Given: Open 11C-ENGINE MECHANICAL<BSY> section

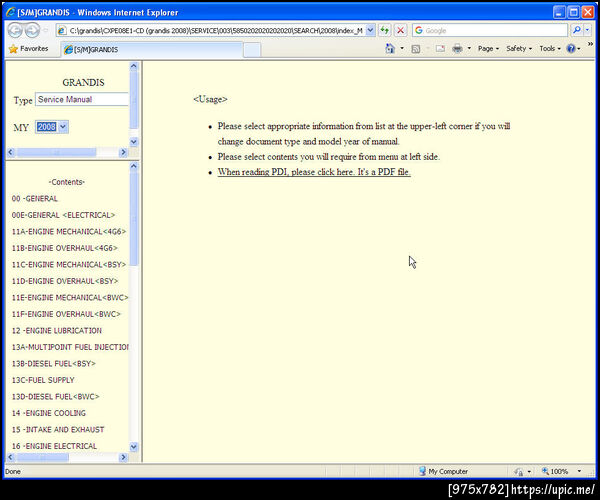Looking at the screenshot, I should (x=69, y=264).
